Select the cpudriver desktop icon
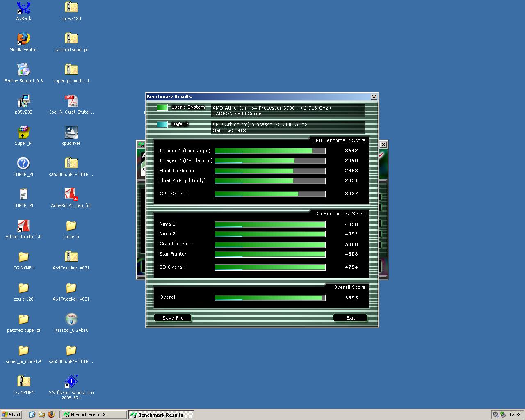 click(71, 132)
